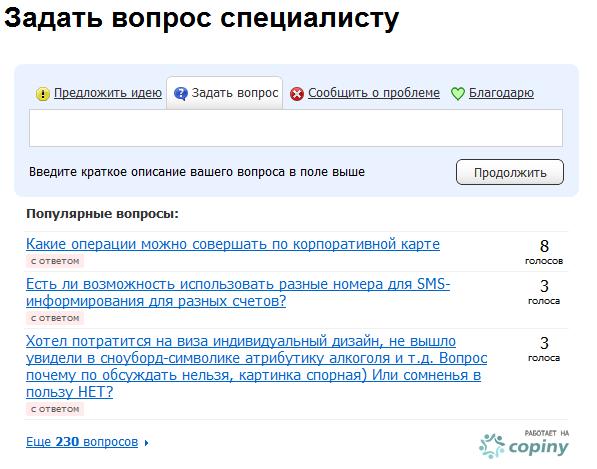597x469 pixels.
Task: Click the 'с ответом' badge under the Visa design question
Action: pos(55,409)
